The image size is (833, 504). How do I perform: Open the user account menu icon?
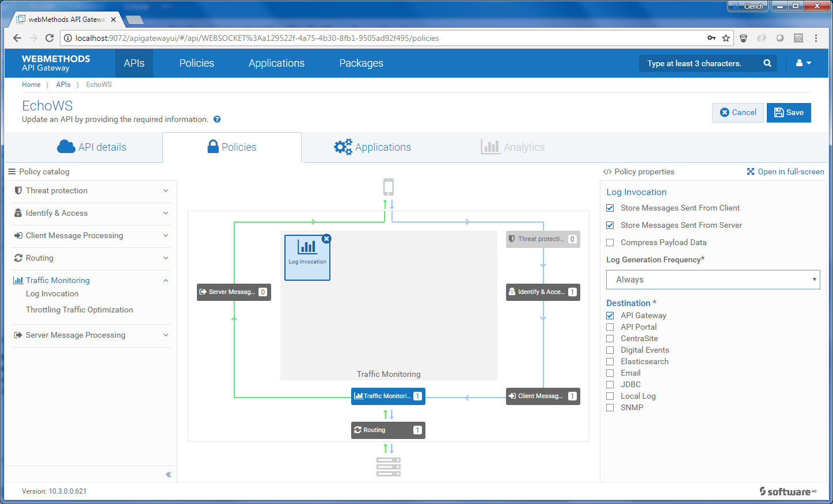tap(803, 63)
